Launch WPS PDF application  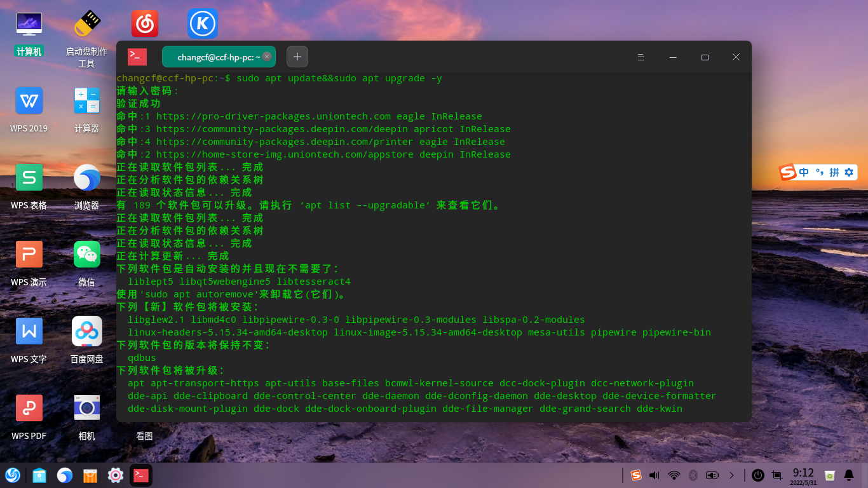[29, 407]
